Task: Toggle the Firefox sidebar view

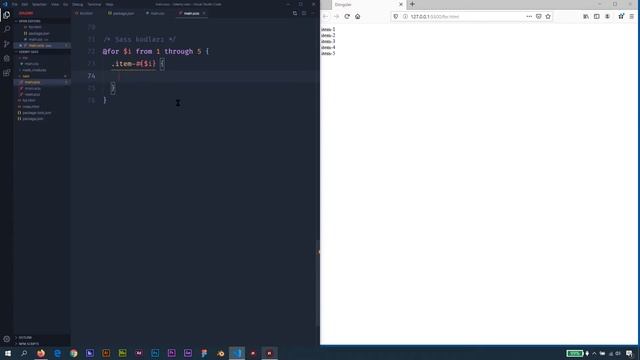Action: click(x=596, y=16)
